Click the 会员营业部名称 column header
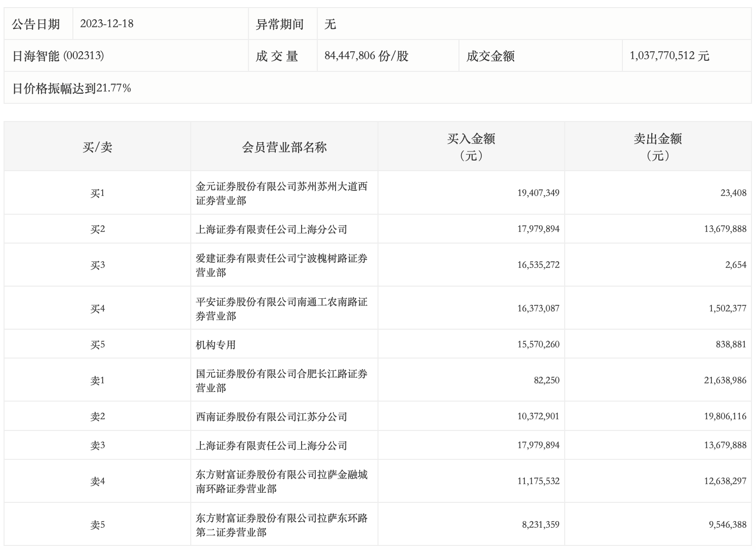Screen dimensions: 756x550 (284, 147)
